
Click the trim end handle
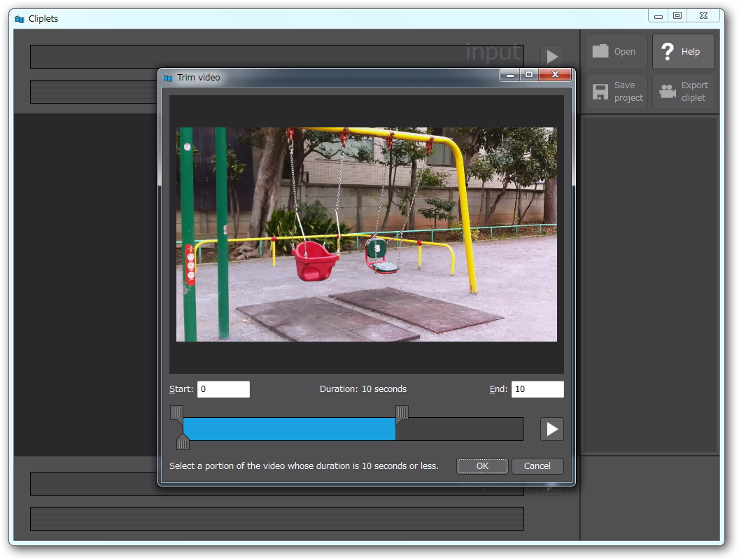pyautogui.click(x=402, y=414)
